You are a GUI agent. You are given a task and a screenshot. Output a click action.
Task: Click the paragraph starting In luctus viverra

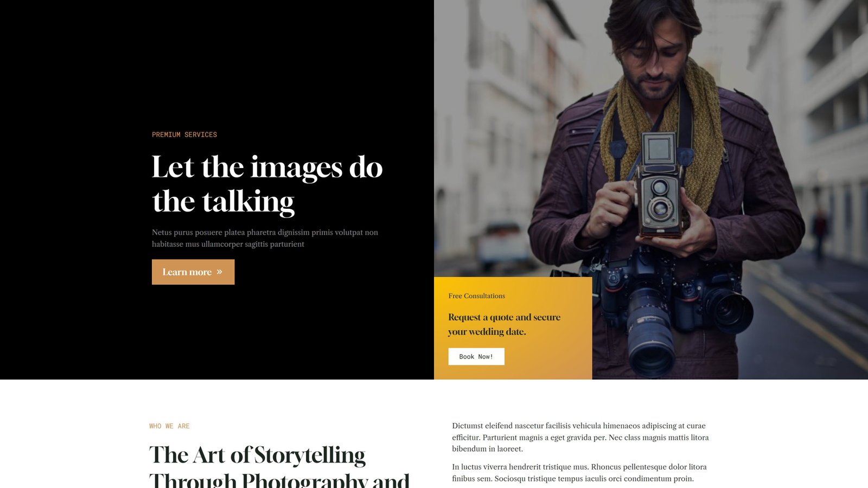point(579,473)
